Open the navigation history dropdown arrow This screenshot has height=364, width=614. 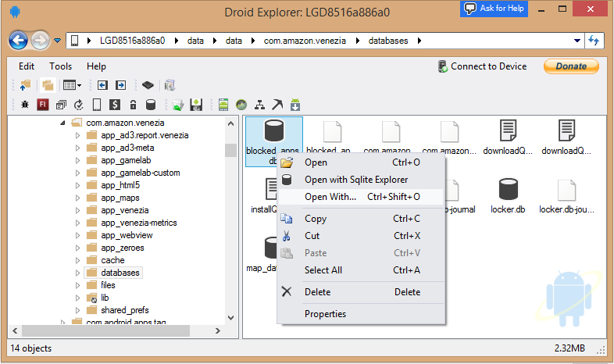58,41
